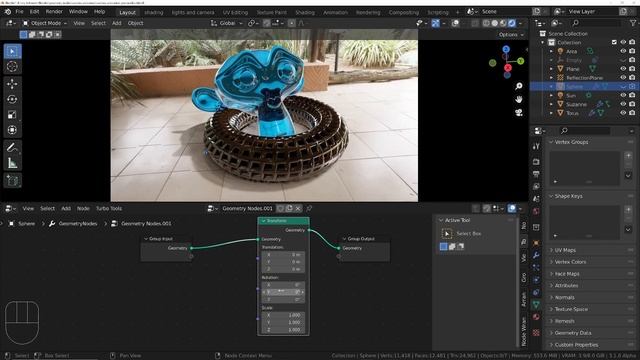
Task: Open the outliner filter funnel
Action: pyautogui.click(x=633, y=23)
